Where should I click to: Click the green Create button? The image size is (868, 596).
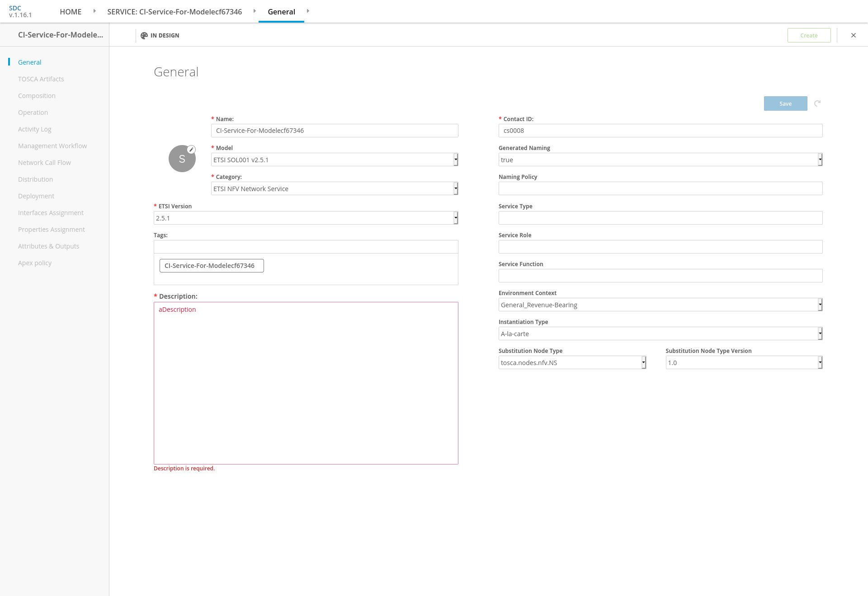pos(809,35)
